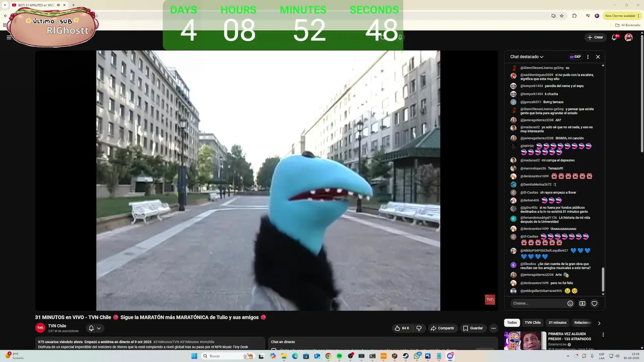Click the TVN watermark in the video
644x362 pixels.
(x=490, y=300)
